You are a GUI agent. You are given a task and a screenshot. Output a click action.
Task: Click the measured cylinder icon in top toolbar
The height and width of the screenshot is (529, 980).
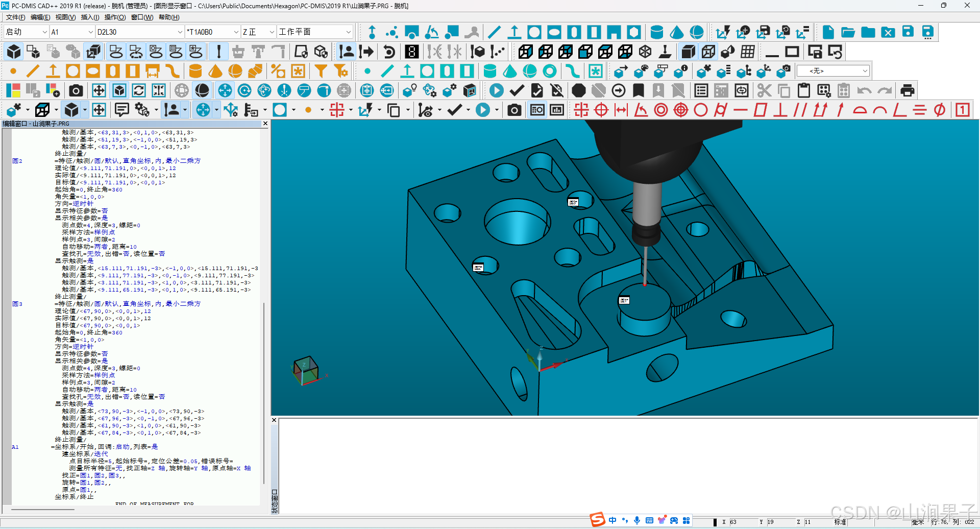[x=656, y=32]
